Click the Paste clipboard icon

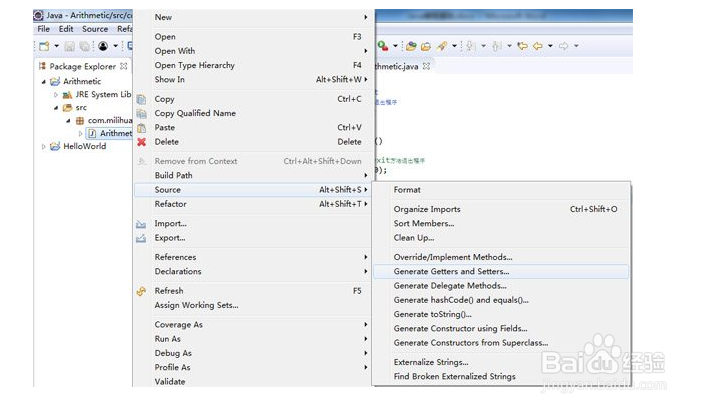(x=141, y=128)
